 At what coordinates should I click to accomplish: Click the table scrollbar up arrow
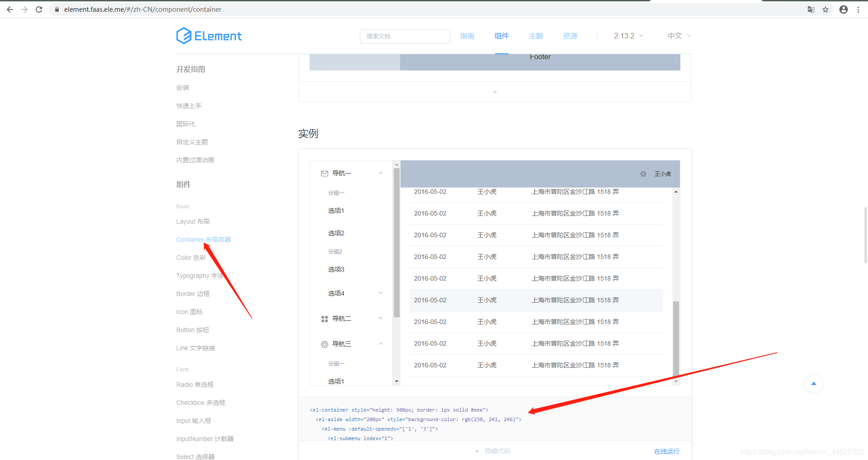676,192
